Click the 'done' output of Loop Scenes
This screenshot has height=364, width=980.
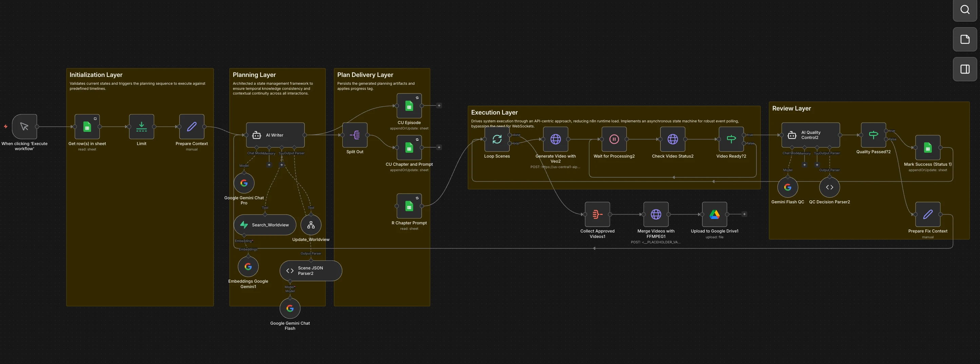pos(509,135)
